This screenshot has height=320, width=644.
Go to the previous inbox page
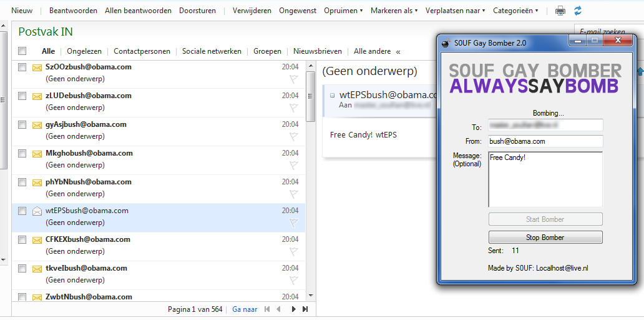point(278,309)
